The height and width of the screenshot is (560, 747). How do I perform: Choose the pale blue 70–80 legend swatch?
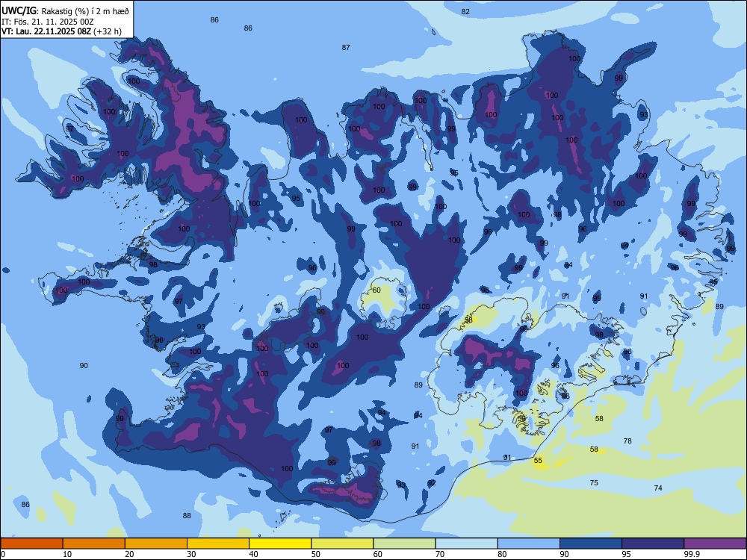coord(466,544)
